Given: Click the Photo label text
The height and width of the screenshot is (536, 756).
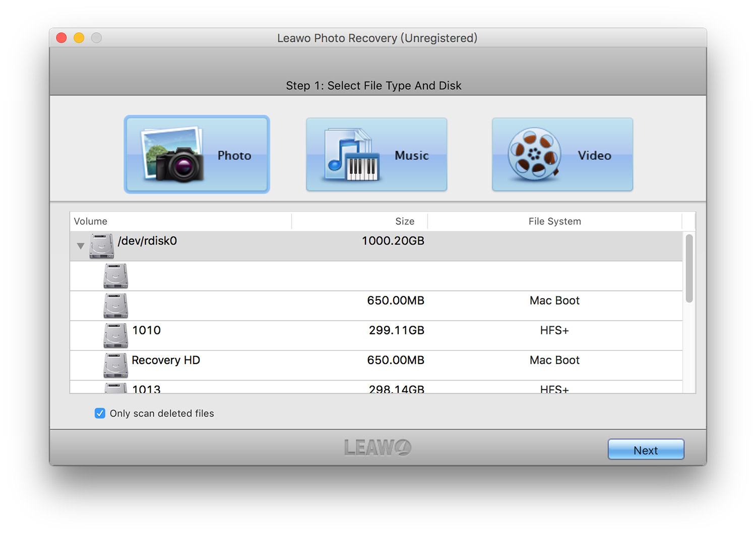Looking at the screenshot, I should click(234, 155).
